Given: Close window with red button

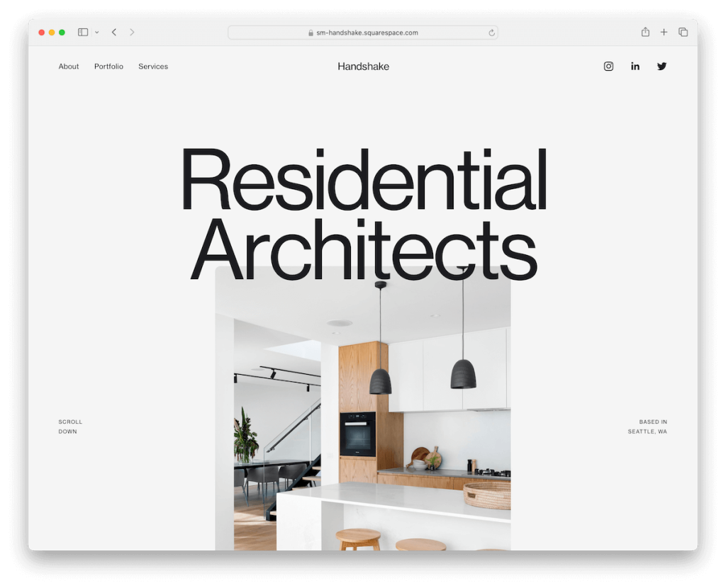Looking at the screenshot, I should [x=41, y=33].
